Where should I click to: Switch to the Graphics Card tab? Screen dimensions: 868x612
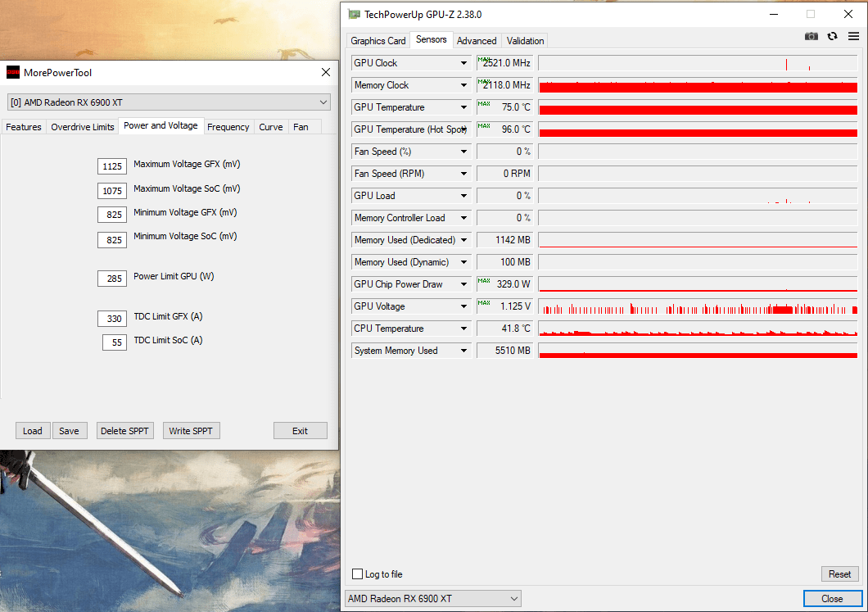point(378,41)
